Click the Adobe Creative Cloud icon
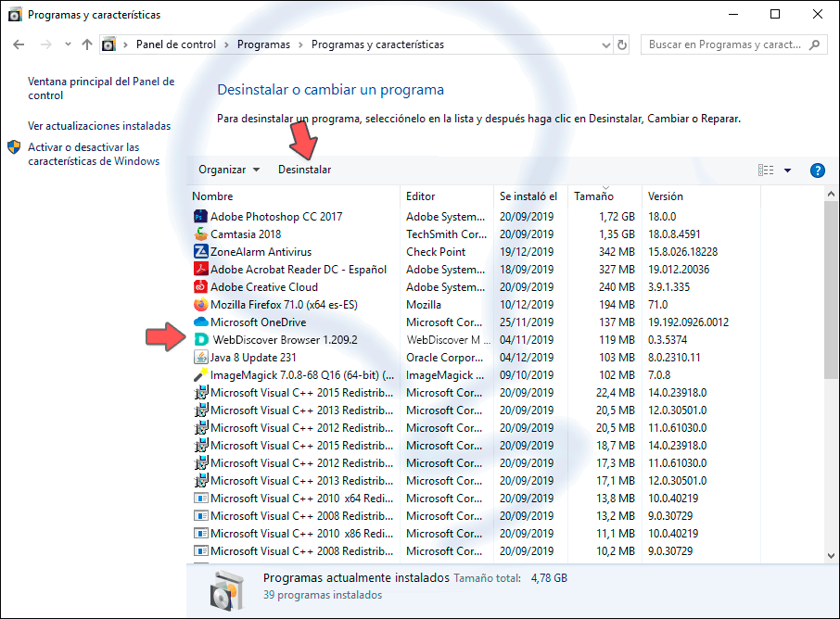The width and height of the screenshot is (840, 619). [x=200, y=287]
